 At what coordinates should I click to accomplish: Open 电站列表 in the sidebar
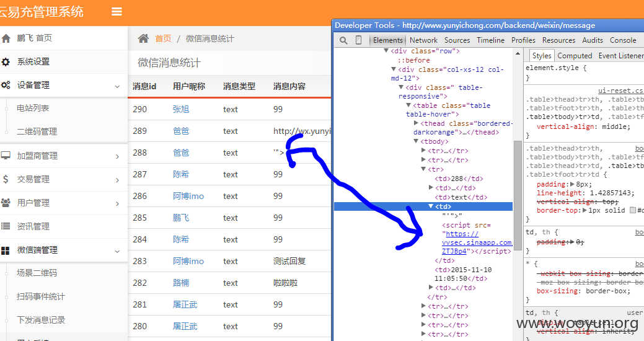(33, 108)
